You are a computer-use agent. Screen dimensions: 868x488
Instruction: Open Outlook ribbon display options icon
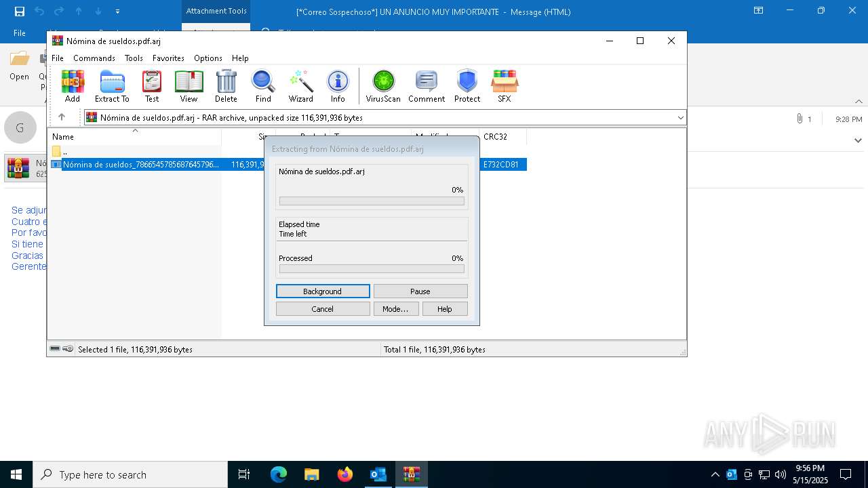point(759,11)
